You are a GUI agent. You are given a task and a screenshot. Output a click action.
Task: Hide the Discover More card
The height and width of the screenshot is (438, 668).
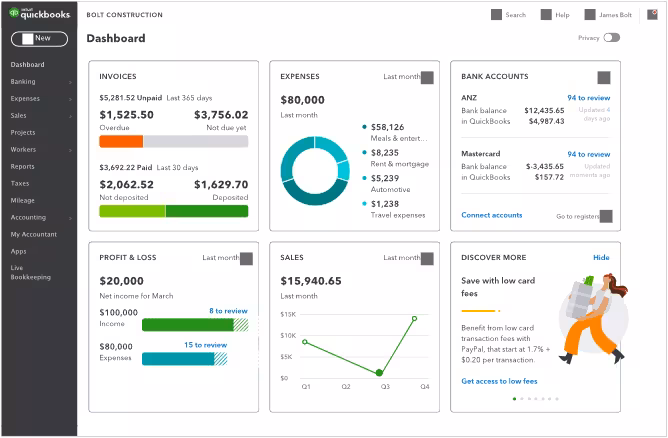pyautogui.click(x=601, y=257)
